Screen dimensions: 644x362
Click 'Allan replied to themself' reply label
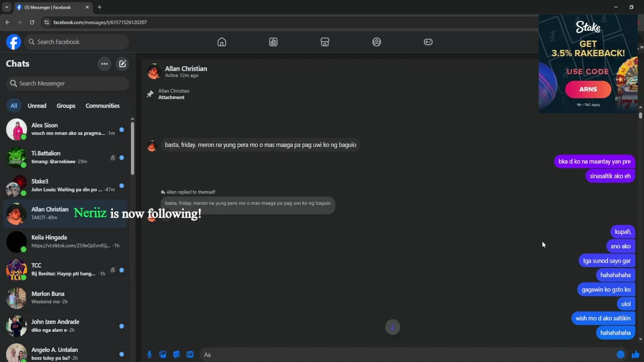(x=191, y=192)
